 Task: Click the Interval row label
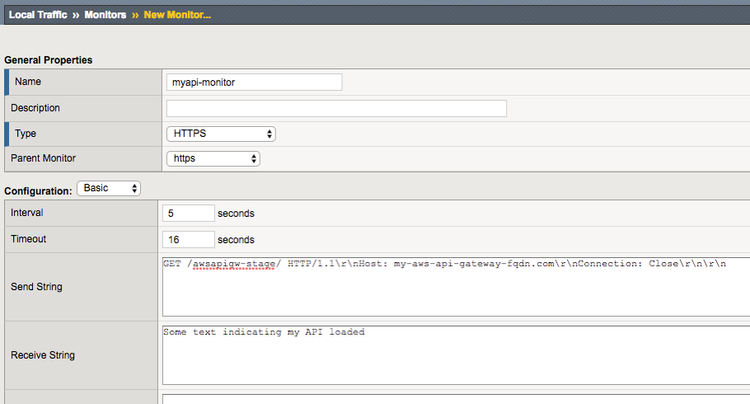pos(29,213)
